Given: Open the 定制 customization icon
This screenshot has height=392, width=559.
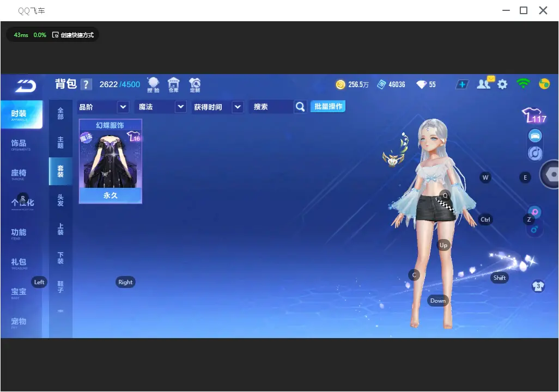Looking at the screenshot, I should (x=195, y=85).
